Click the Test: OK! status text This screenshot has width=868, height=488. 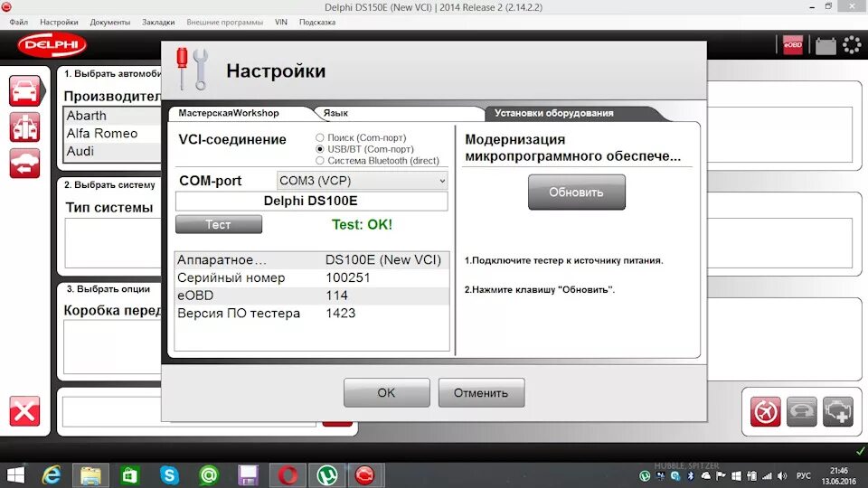362,225
